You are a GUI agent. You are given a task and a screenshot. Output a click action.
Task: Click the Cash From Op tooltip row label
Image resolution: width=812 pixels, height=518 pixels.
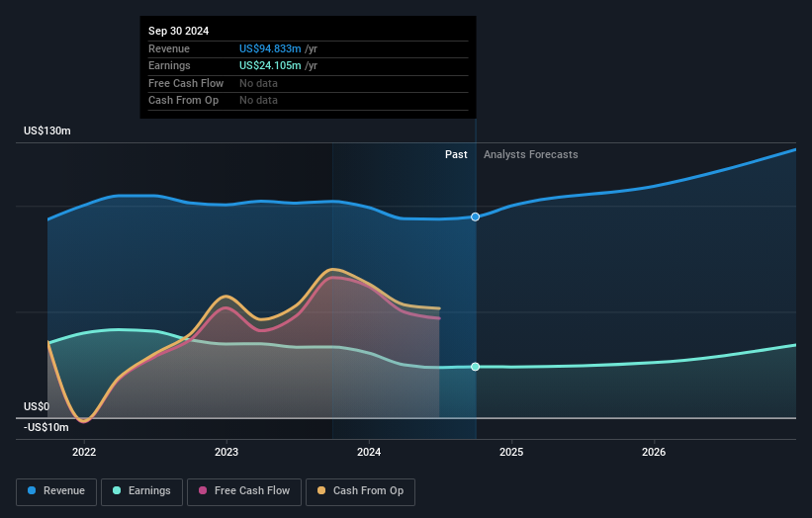183,101
